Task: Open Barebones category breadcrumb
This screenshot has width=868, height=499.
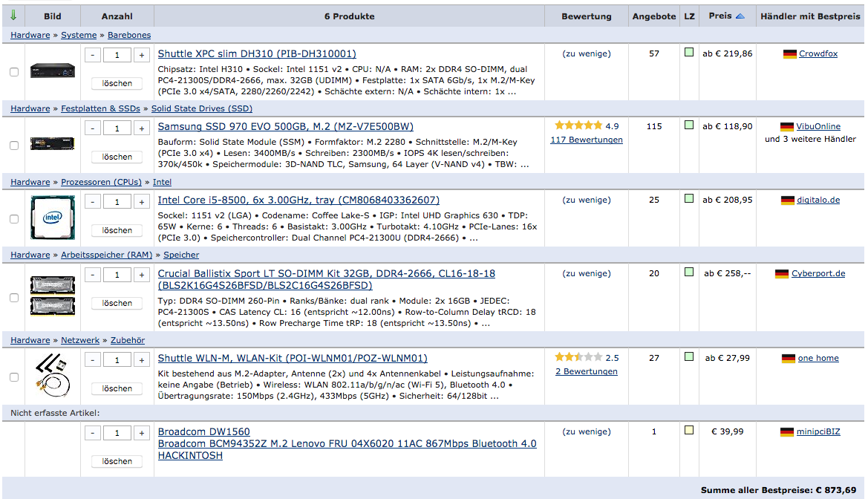Action: click(x=129, y=35)
